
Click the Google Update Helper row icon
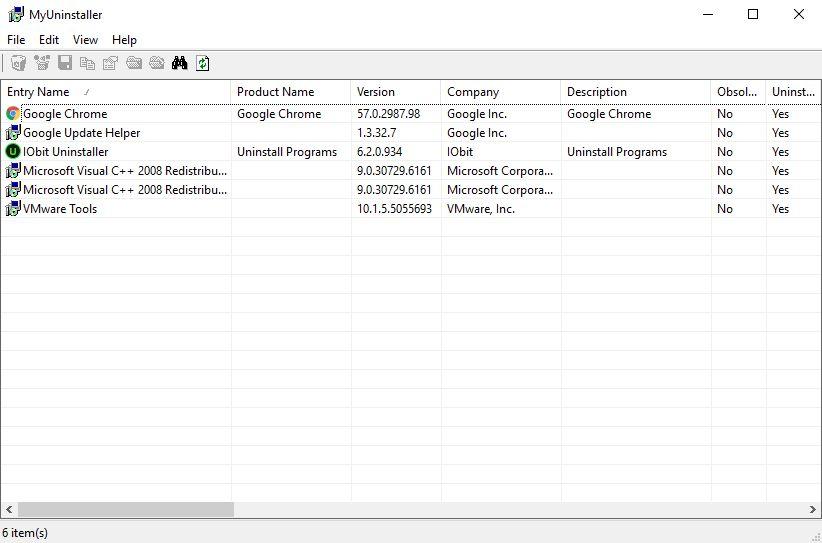[x=13, y=133]
